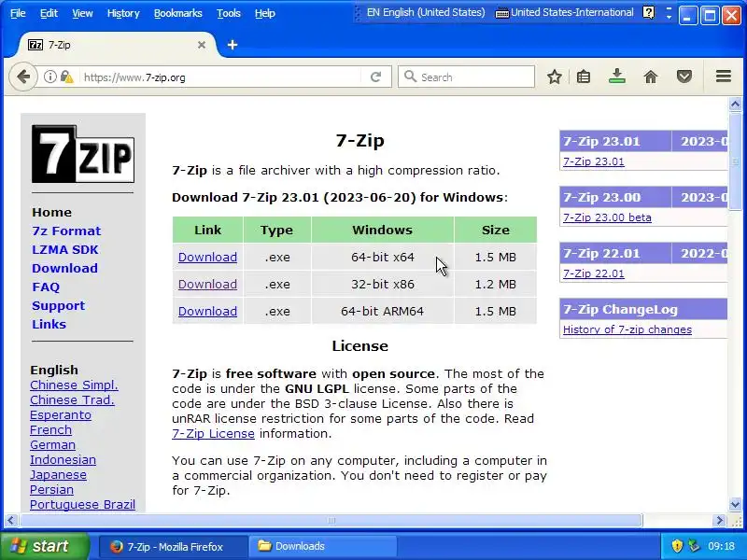Open FAQ sidebar link
The width and height of the screenshot is (747, 560).
click(46, 287)
